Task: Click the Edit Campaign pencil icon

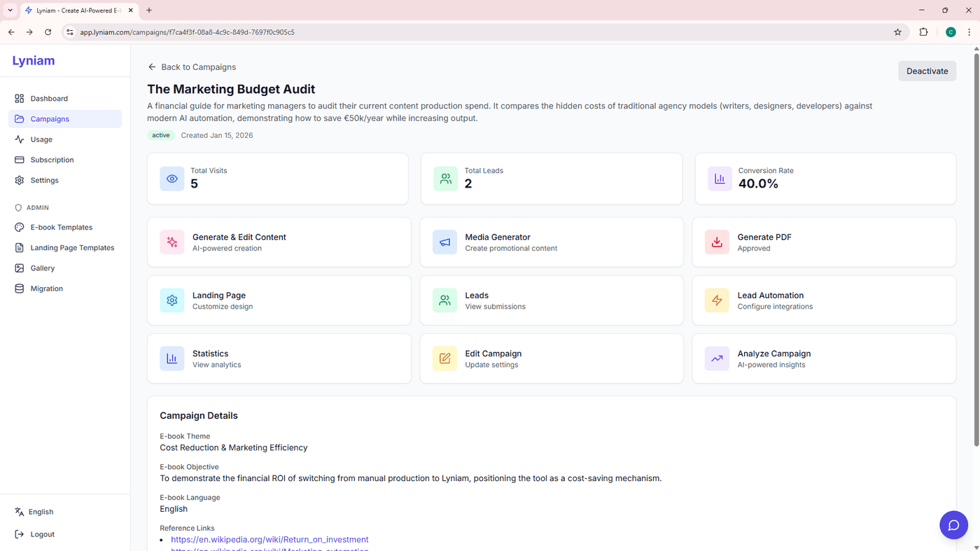Action: 444,358
